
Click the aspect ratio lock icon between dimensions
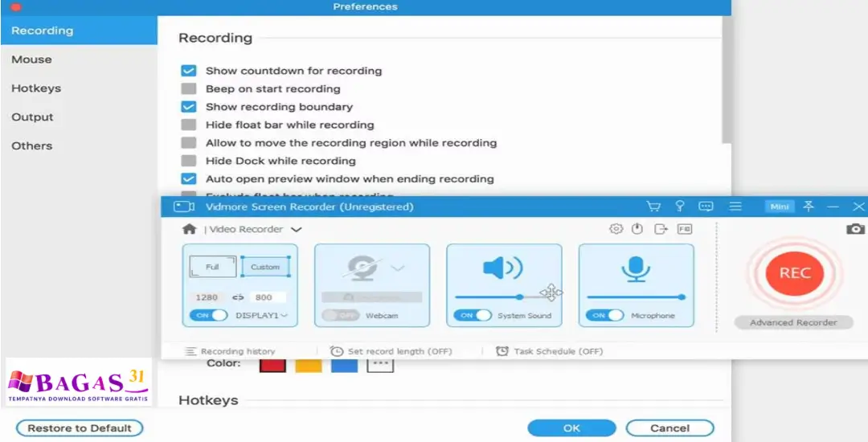coord(238,297)
